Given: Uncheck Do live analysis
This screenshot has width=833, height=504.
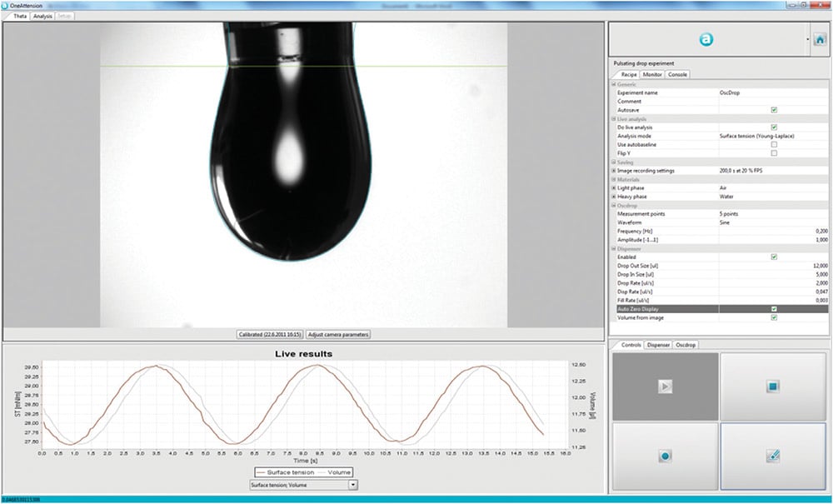Looking at the screenshot, I should coord(775,127).
